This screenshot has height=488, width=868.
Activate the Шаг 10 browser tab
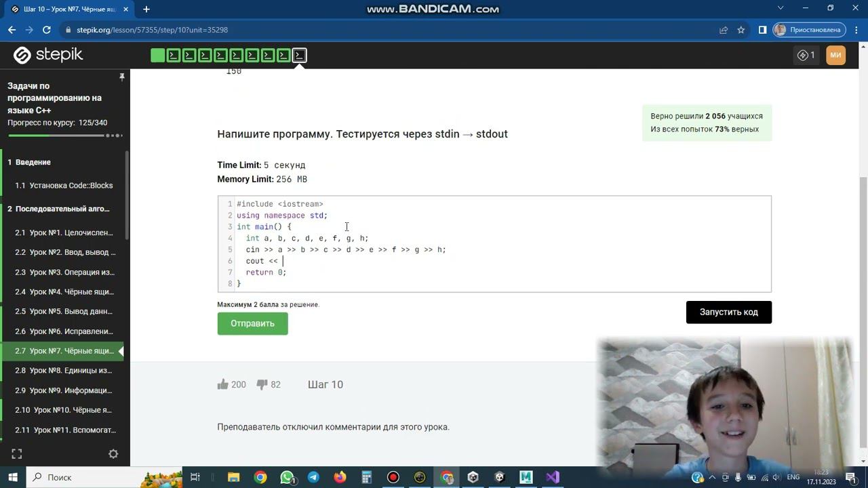point(68,9)
